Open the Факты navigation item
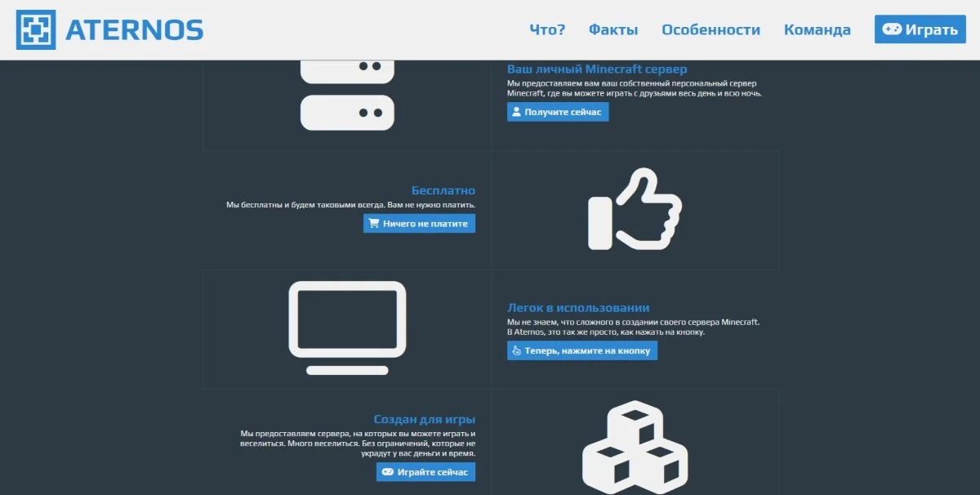This screenshot has height=495, width=980. coord(613,30)
